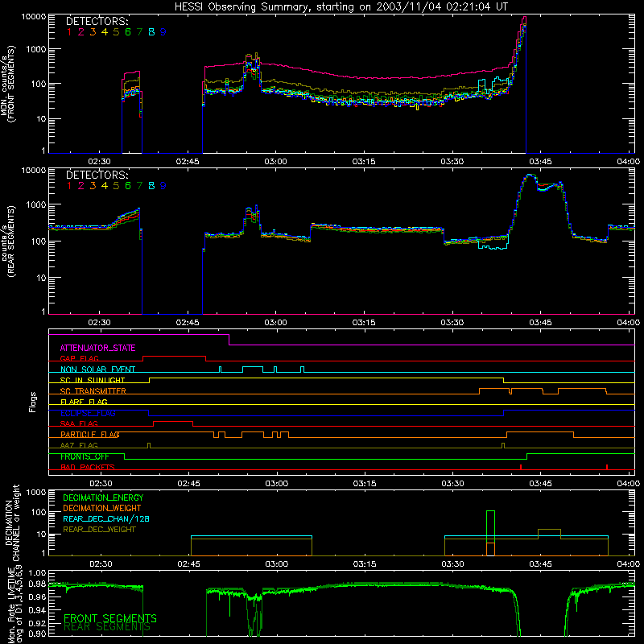
Task: Click the FRONTS_OFF flag label
Action: [85, 456]
